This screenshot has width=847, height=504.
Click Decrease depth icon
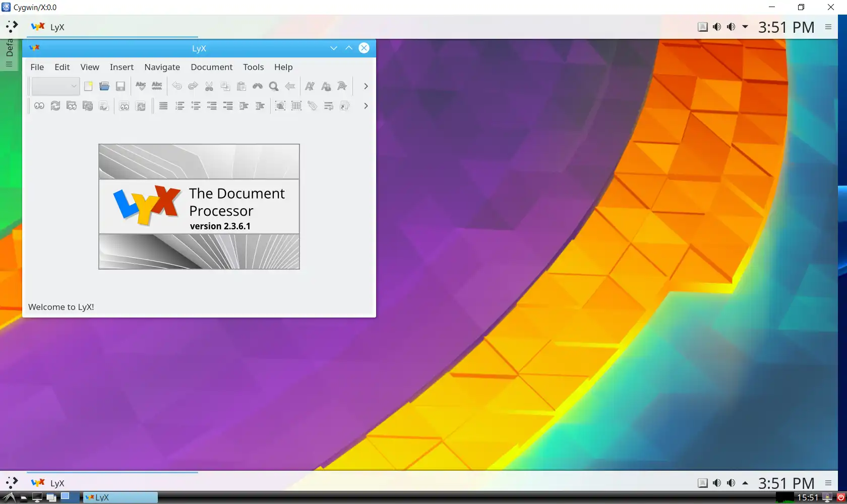click(x=260, y=106)
